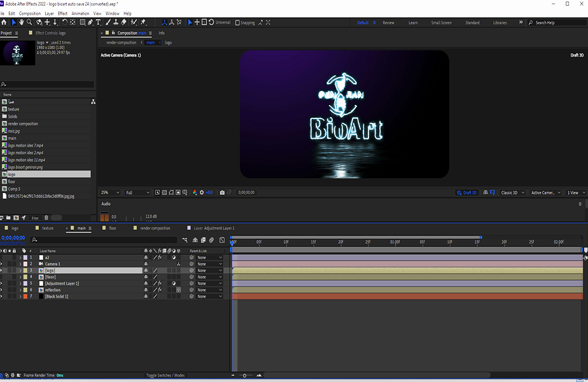Toggle visibility of the logo layer
Screen dimensions: 588x382
tap(1, 270)
